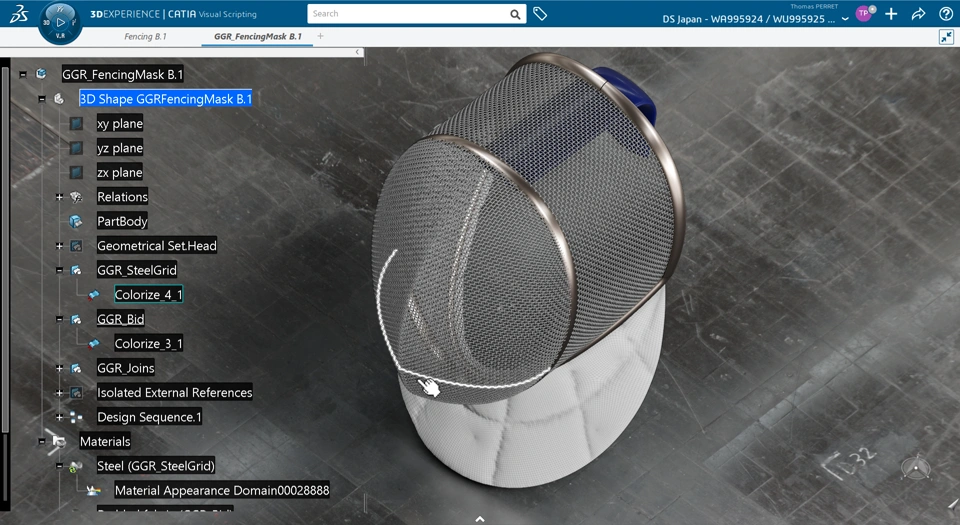Click the Isolated External References icon
The height and width of the screenshot is (525, 960).
coord(76,392)
